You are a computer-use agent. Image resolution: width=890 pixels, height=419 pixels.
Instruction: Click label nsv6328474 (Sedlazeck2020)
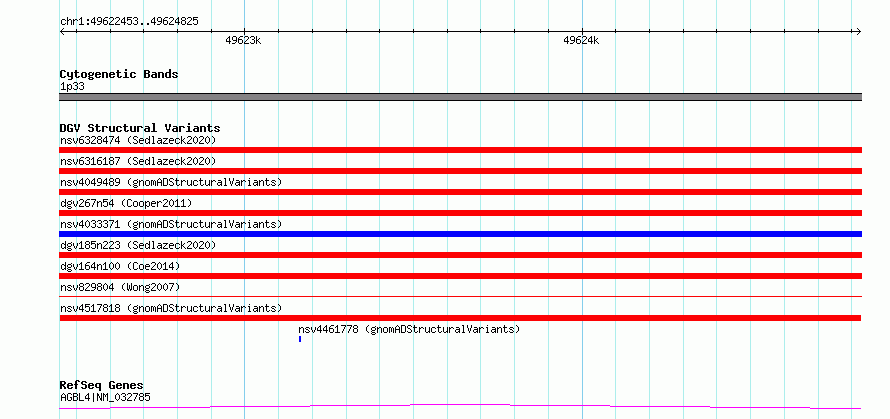(138, 140)
